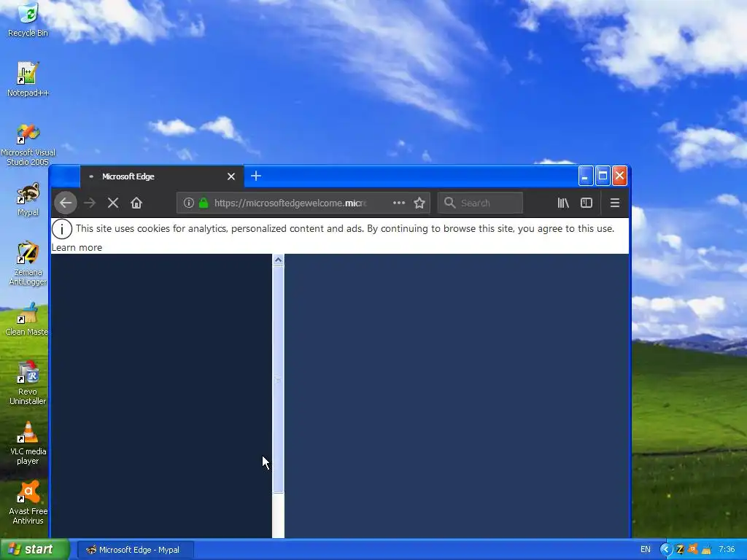Screen dimensions: 747x560
Task: Open the Windows start menu
Action: tap(35, 550)
